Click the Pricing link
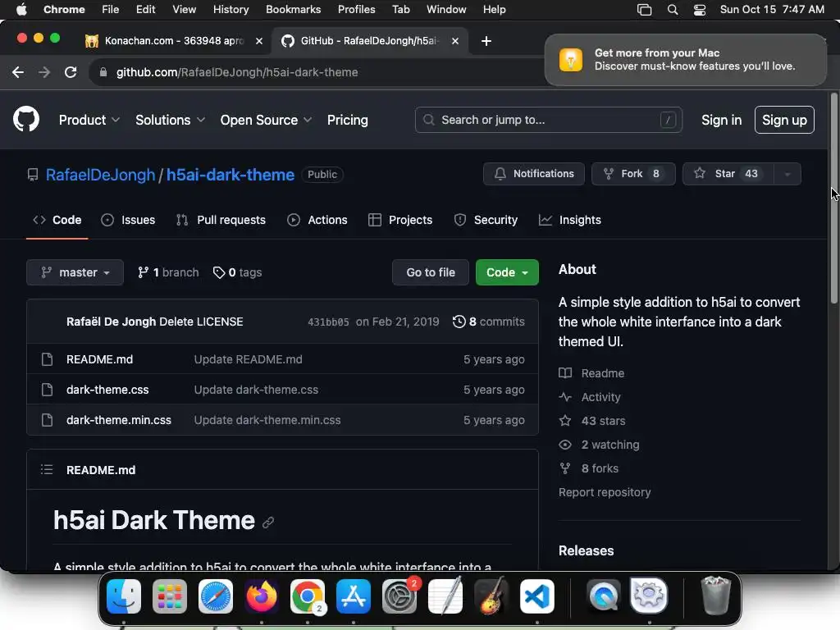The width and height of the screenshot is (840, 630). coord(348,120)
